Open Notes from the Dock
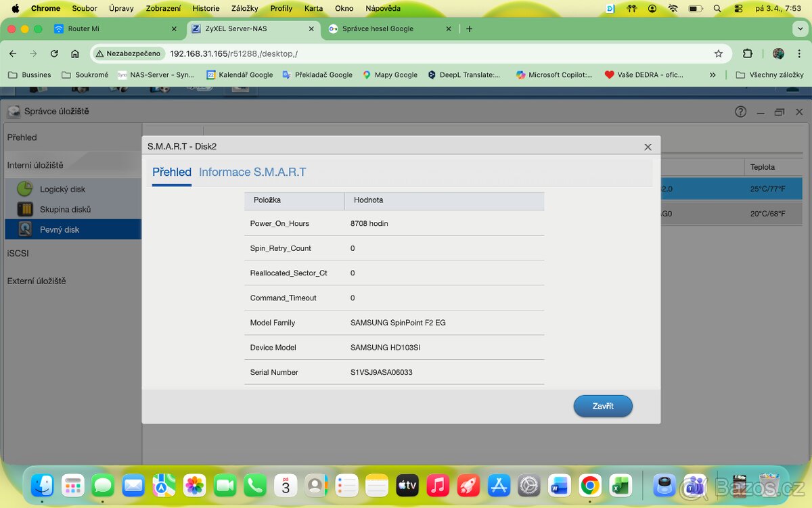The width and height of the screenshot is (812, 508). 377,485
